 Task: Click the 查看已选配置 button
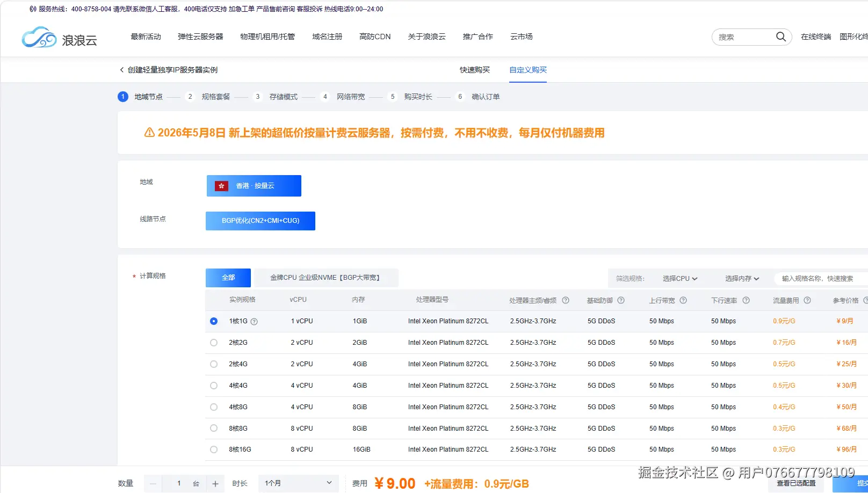click(796, 483)
